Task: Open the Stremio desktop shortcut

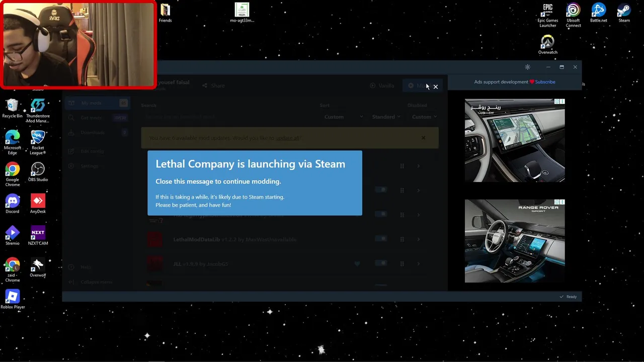Action: (13, 235)
